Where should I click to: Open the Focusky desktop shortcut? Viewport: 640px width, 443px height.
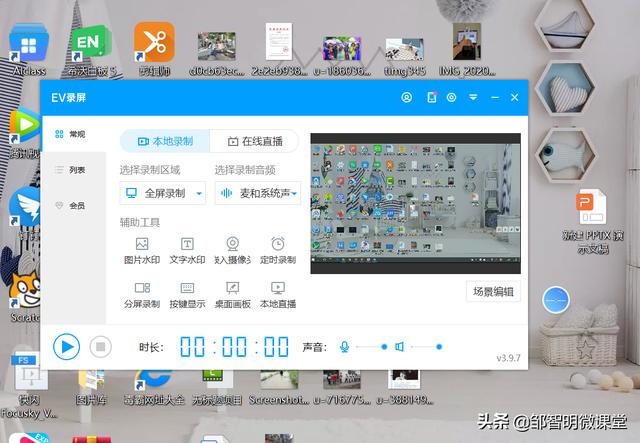click(x=29, y=386)
